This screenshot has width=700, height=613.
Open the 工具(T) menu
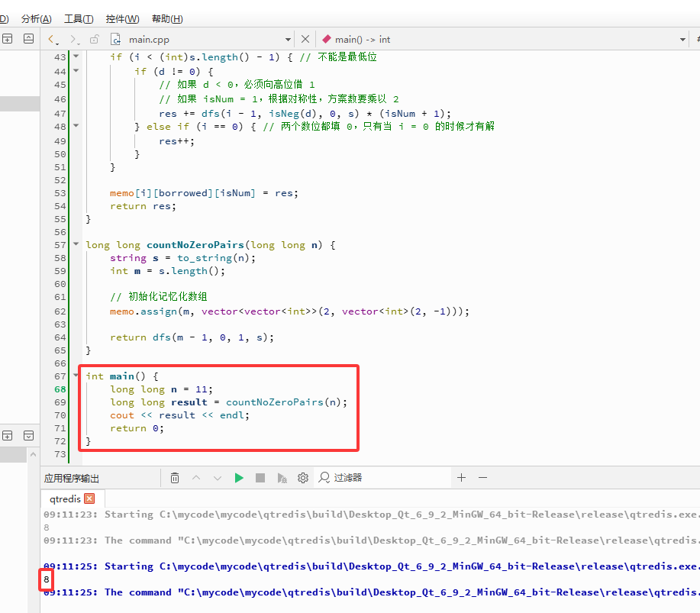click(79, 19)
